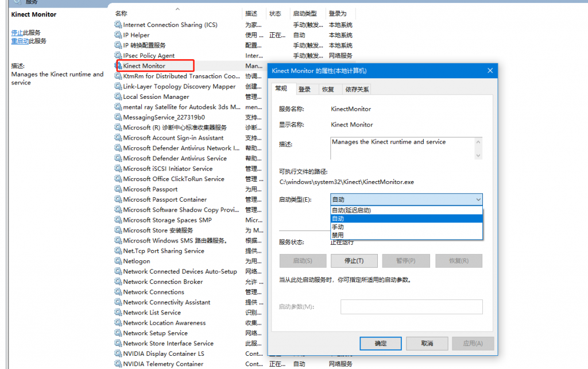Click the 启动参数 text field
This screenshot has width=588, height=369.
pos(411,307)
